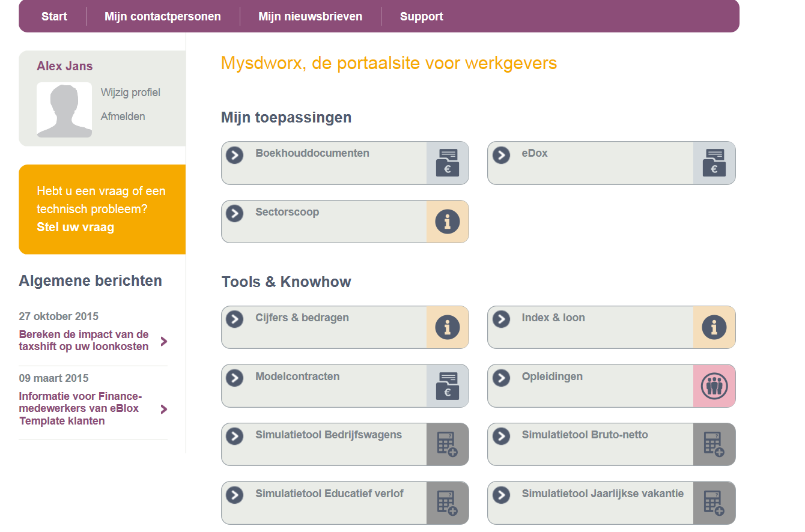
Task: Click the arrow circle beside Modelcontracten
Action: (234, 378)
